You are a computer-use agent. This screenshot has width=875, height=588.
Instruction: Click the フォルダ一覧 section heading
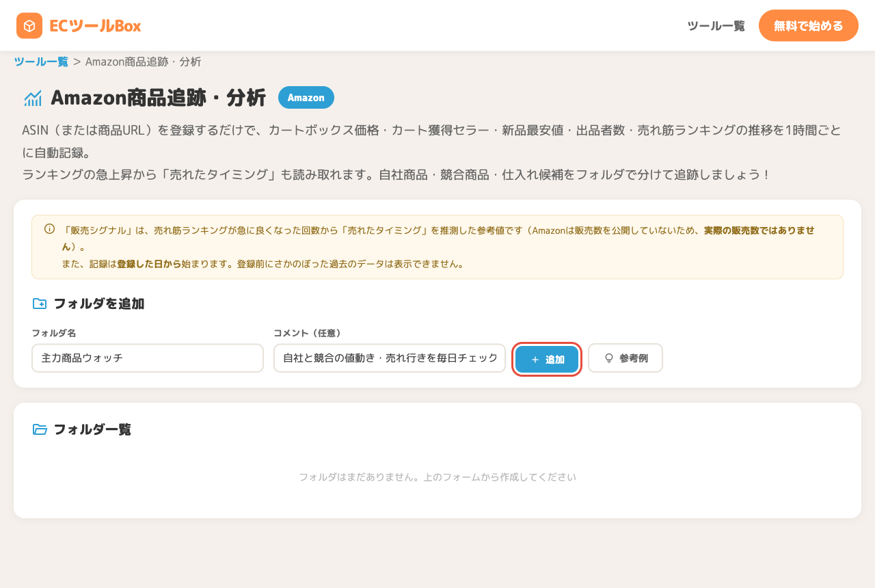92,429
